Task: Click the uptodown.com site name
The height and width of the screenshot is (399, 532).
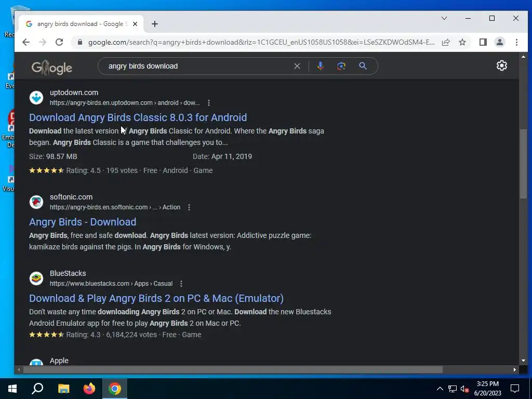Action: pyautogui.click(x=74, y=92)
